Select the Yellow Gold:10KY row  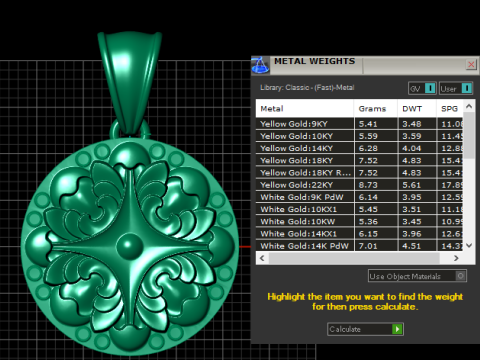pyautogui.click(x=359, y=136)
